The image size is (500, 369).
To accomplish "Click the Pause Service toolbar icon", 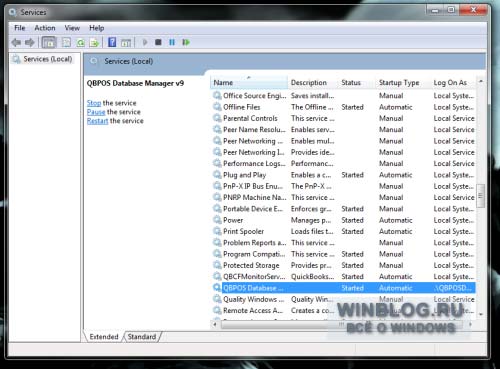I will click(x=172, y=42).
